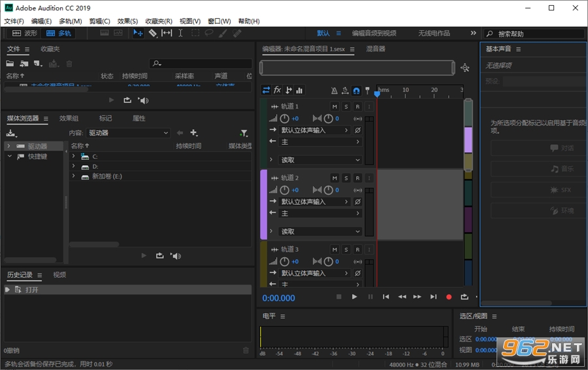The height and width of the screenshot is (370, 588).
Task: Show the sends section of tracks
Action: (288, 90)
